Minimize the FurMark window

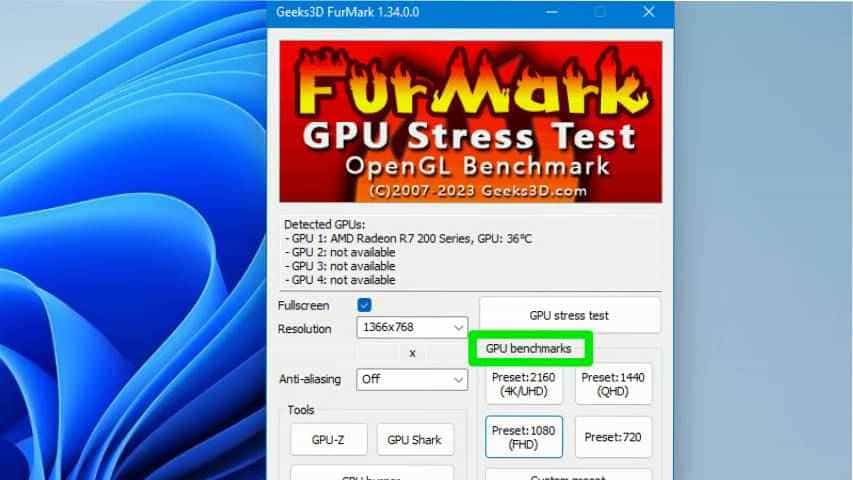[x=552, y=12]
